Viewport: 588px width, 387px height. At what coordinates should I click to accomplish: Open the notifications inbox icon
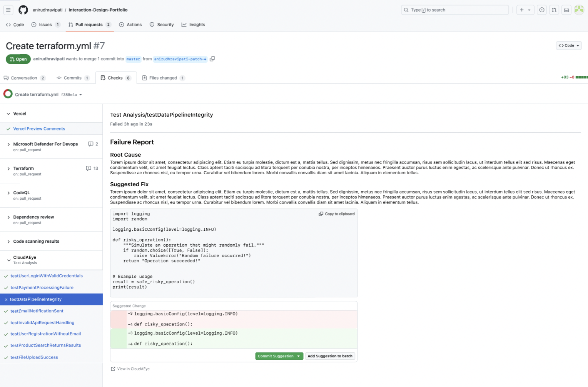(566, 10)
